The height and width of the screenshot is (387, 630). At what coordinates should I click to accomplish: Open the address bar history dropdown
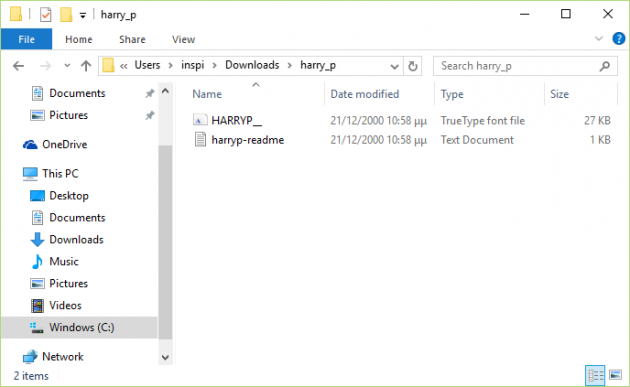(x=394, y=66)
